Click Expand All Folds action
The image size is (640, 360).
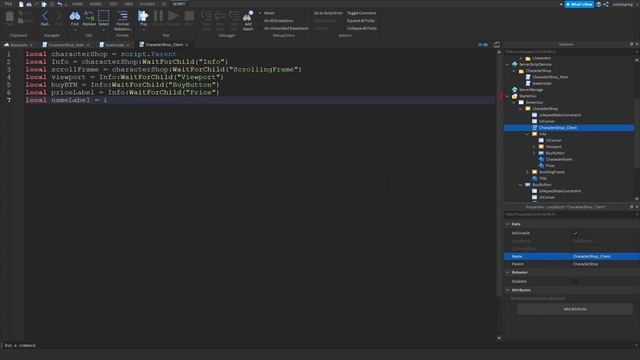[x=361, y=20]
